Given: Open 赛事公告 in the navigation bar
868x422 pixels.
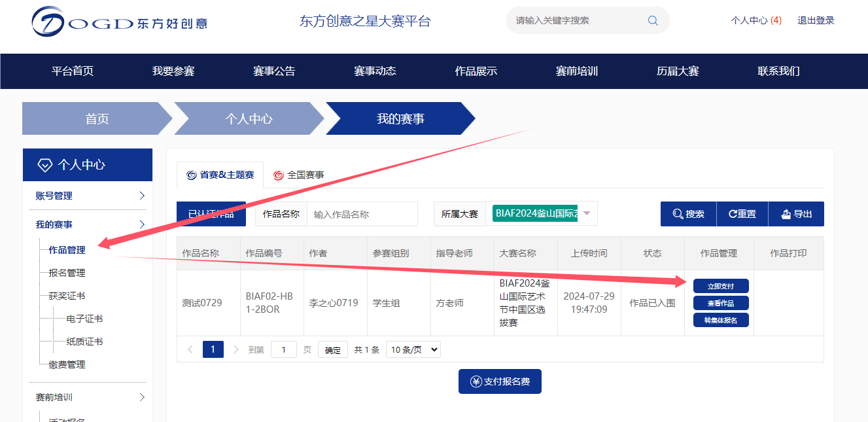Looking at the screenshot, I should click(x=274, y=71).
